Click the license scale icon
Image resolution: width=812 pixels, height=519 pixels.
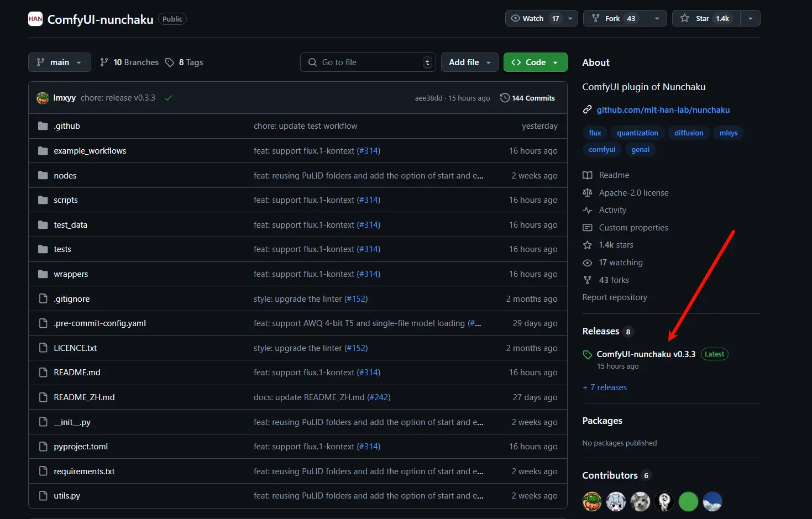pos(587,192)
